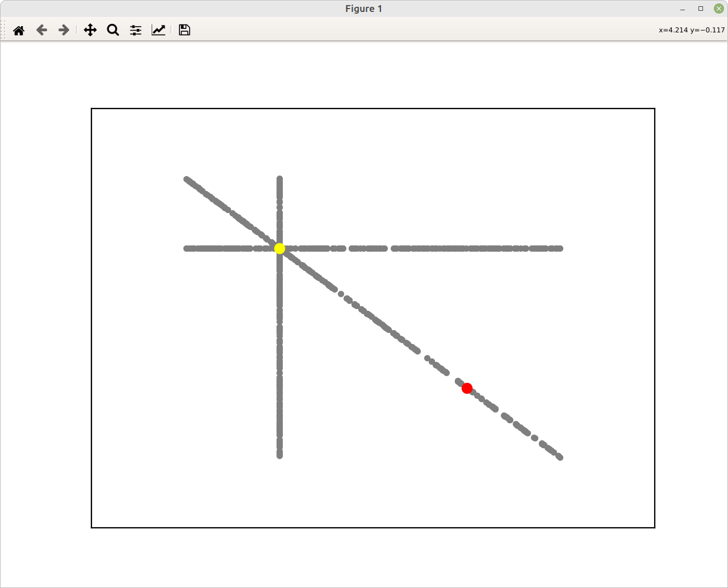Open Configure subplots sliders icon

pyautogui.click(x=136, y=30)
